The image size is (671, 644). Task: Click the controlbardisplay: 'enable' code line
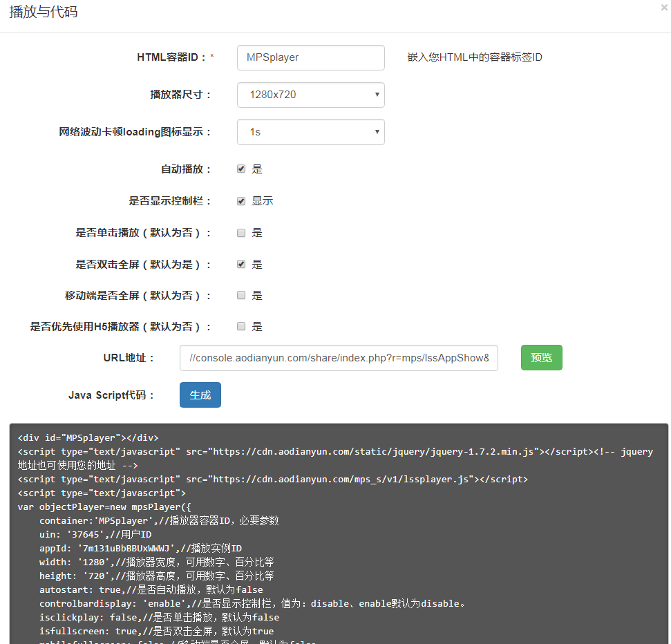point(252,603)
